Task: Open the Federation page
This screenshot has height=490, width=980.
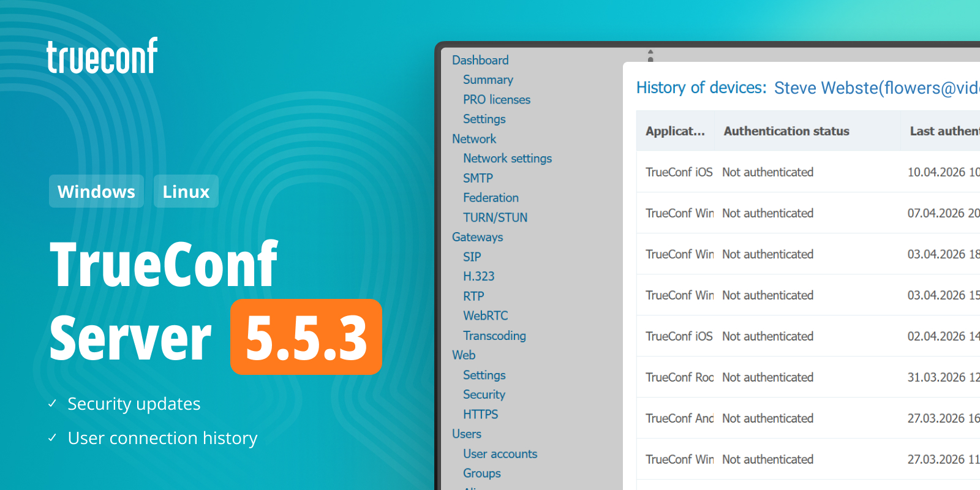Action: (x=491, y=198)
